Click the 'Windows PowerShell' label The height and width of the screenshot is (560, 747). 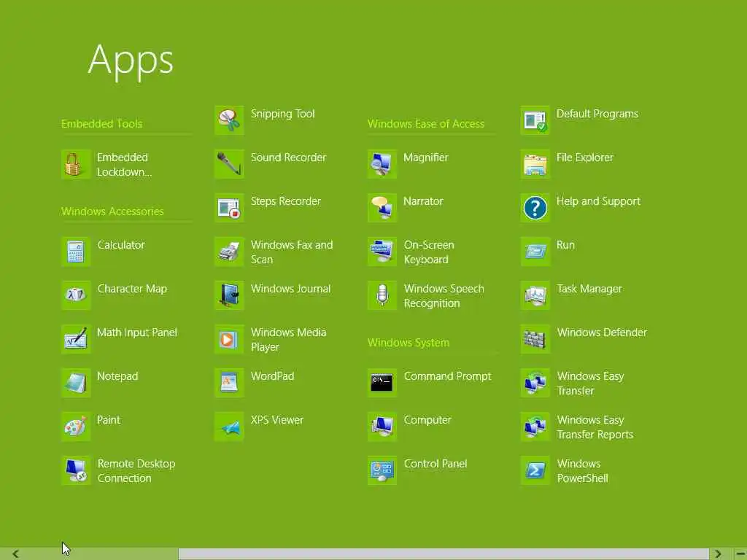(583, 471)
